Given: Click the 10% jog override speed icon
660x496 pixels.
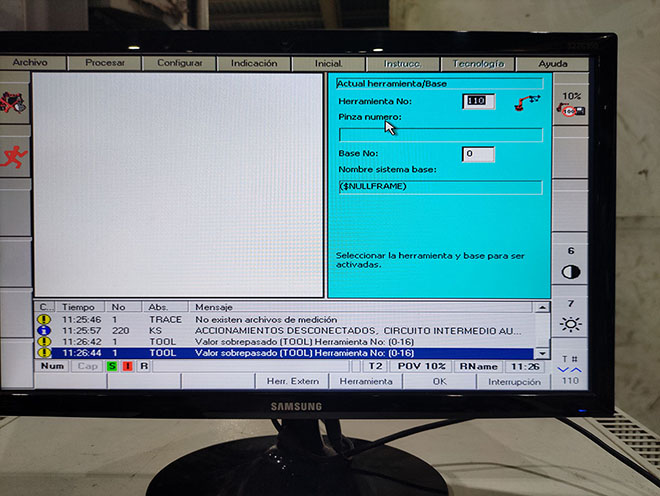Looking at the screenshot, I should tap(571, 105).
